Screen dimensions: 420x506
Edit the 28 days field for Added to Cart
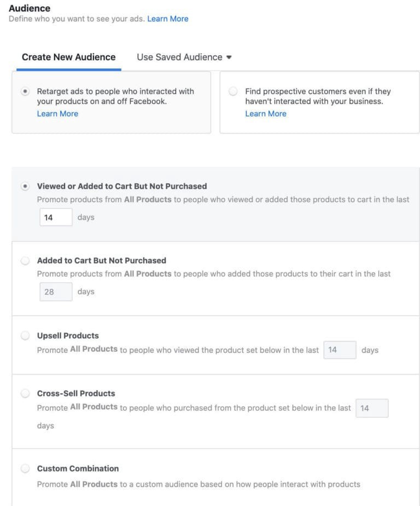[56, 292]
